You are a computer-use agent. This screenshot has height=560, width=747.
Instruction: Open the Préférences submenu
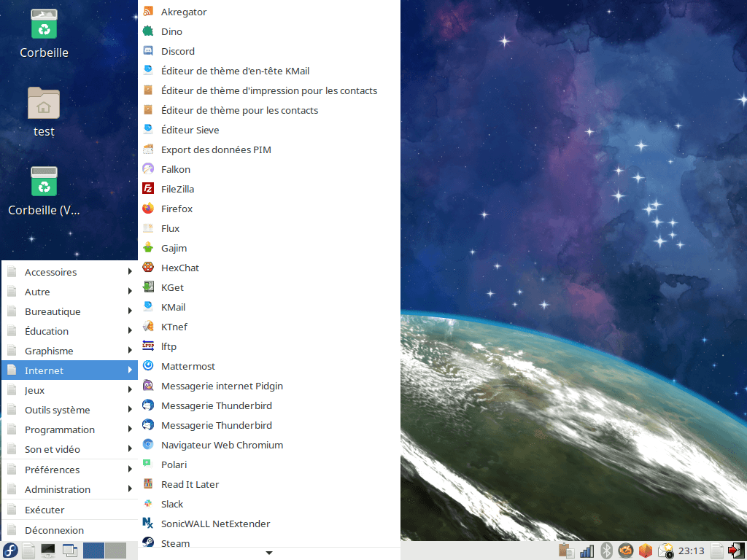(69, 470)
